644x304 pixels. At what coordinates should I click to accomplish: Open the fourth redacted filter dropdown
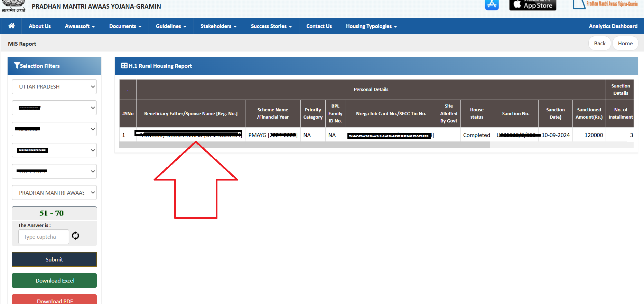coord(54,150)
